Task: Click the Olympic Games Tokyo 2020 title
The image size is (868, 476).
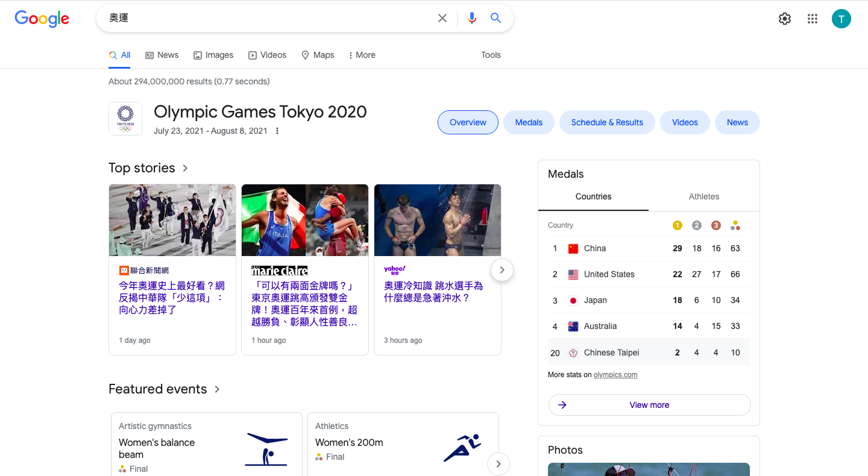Action: [x=260, y=111]
